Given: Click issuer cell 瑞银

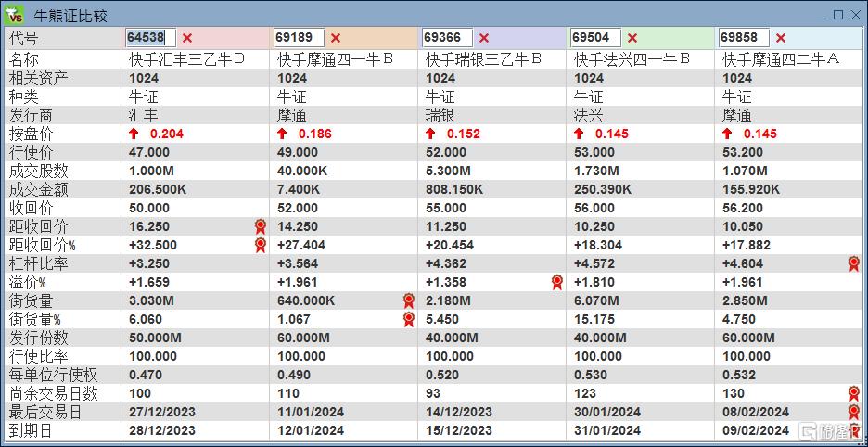Looking at the screenshot, I should pos(440,115).
